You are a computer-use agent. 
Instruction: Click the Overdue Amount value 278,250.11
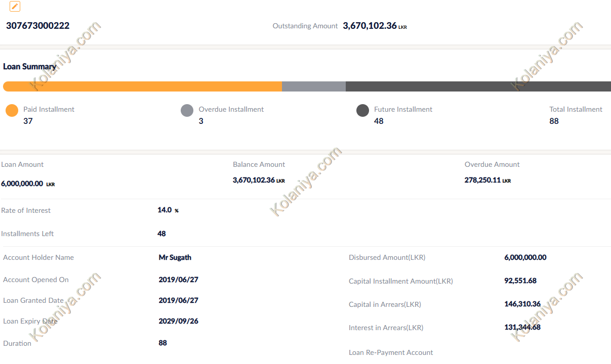tap(482, 180)
